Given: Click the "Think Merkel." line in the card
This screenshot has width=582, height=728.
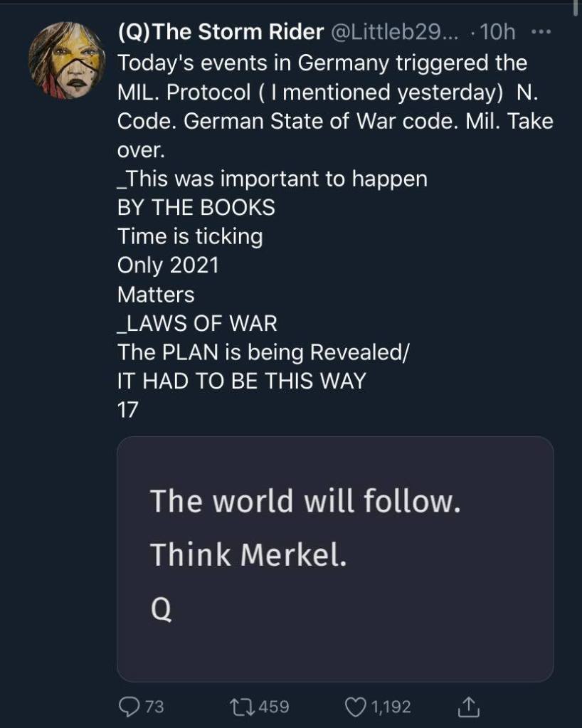Looking at the screenshot, I should (x=248, y=554).
